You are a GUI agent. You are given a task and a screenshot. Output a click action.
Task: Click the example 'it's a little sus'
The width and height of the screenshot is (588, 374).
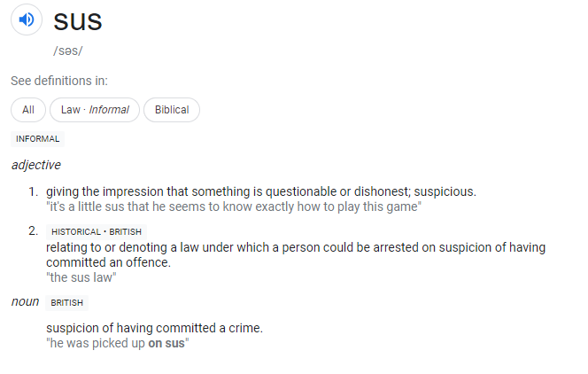pos(234,206)
